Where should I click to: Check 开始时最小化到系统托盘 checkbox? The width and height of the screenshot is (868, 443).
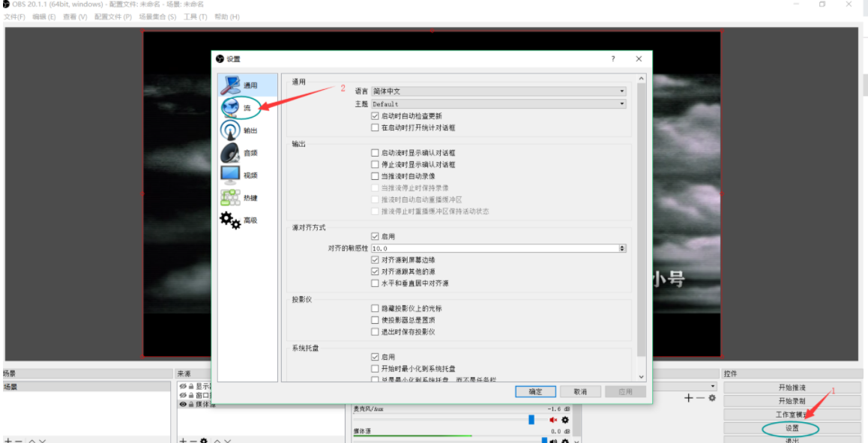point(376,369)
